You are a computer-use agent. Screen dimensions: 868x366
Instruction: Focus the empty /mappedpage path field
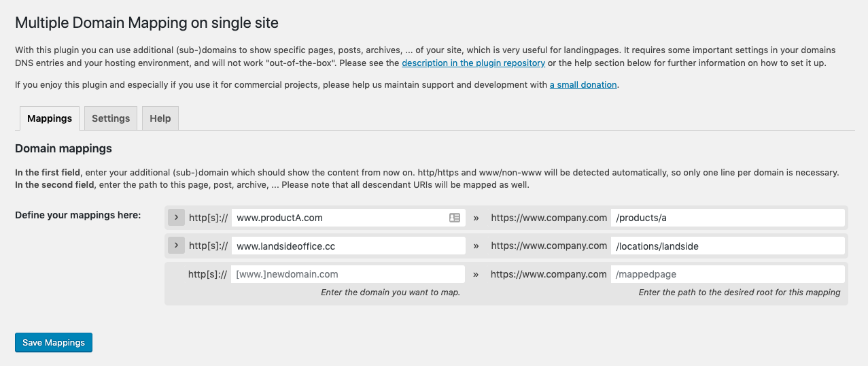(727, 274)
